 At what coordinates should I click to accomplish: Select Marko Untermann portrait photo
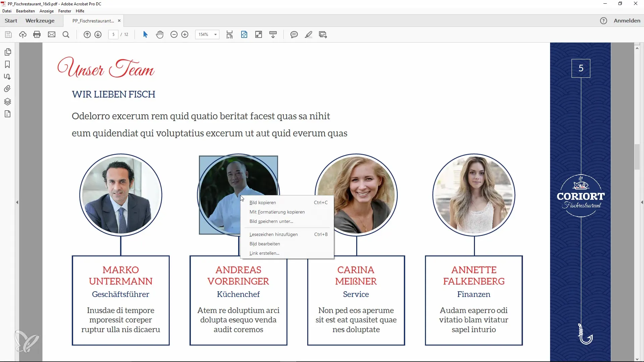121,195
